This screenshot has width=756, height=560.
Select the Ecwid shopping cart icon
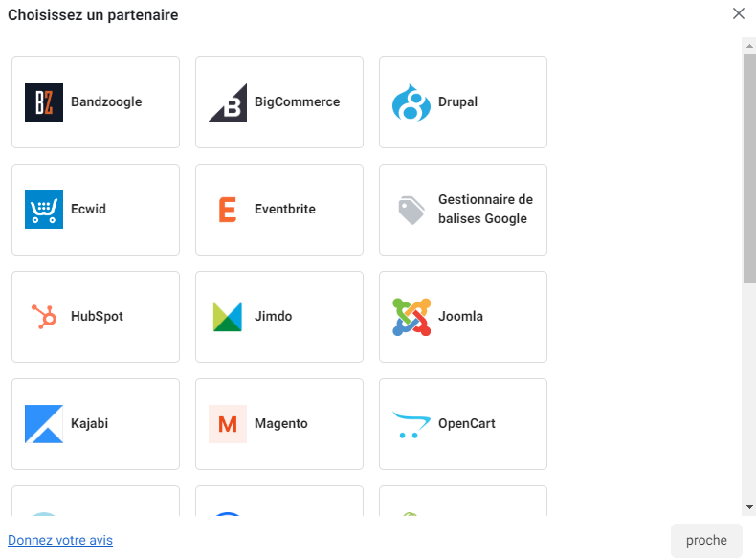44,210
